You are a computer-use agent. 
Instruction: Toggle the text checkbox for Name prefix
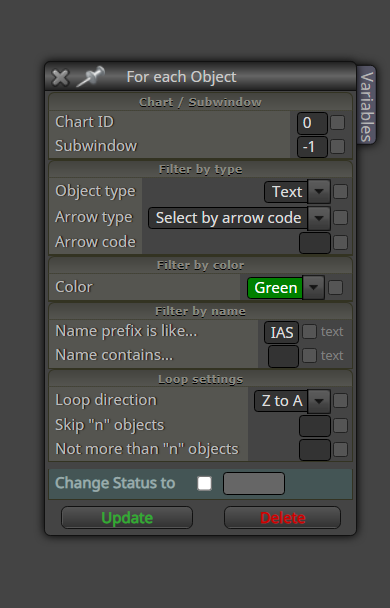coord(309,332)
